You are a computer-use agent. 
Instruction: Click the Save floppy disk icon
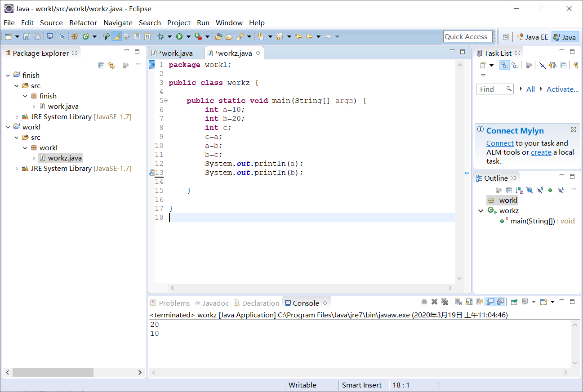click(27, 36)
